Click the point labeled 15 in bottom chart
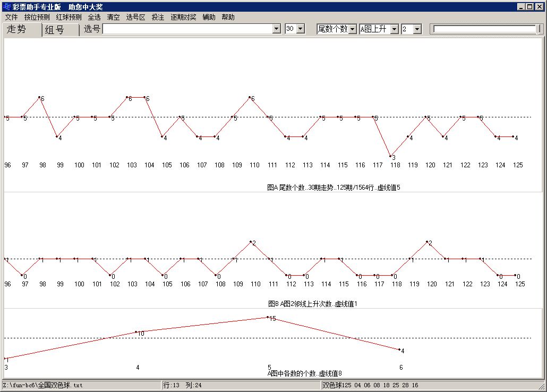 pyautogui.click(x=268, y=317)
